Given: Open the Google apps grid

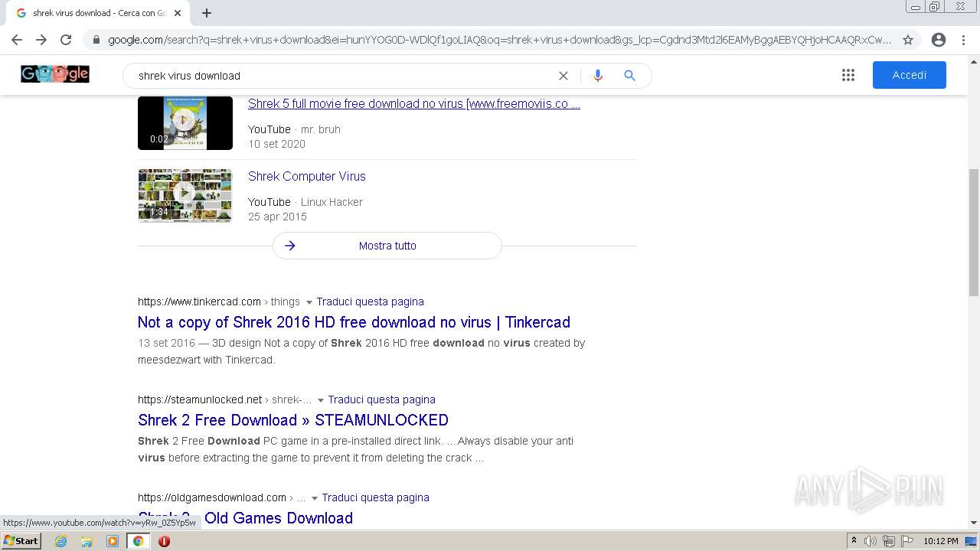Looking at the screenshot, I should point(848,75).
